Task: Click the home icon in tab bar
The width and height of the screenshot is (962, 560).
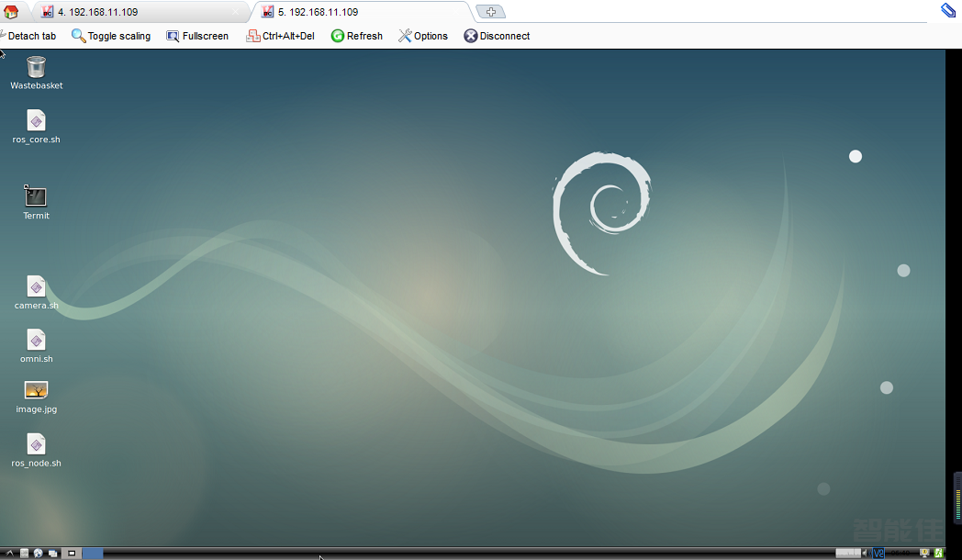Action: 11,12
